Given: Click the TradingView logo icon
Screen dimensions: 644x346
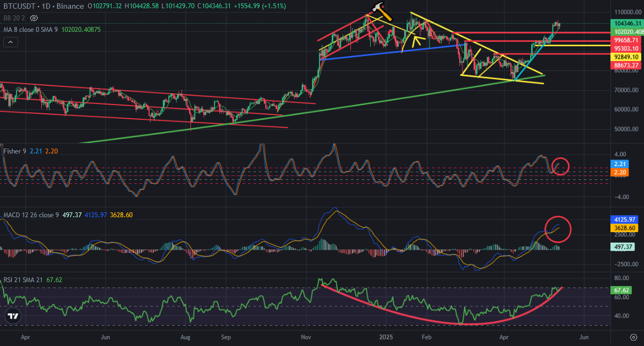Looking at the screenshot, I should coord(13,316).
